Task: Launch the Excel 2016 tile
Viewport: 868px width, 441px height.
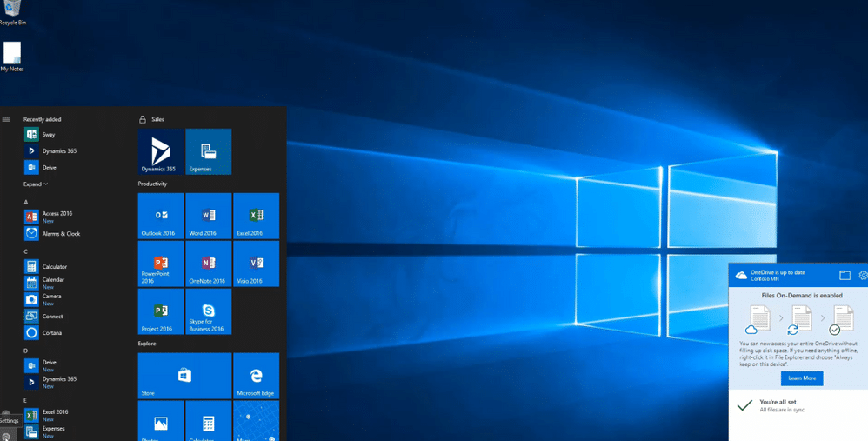Action: point(257,216)
